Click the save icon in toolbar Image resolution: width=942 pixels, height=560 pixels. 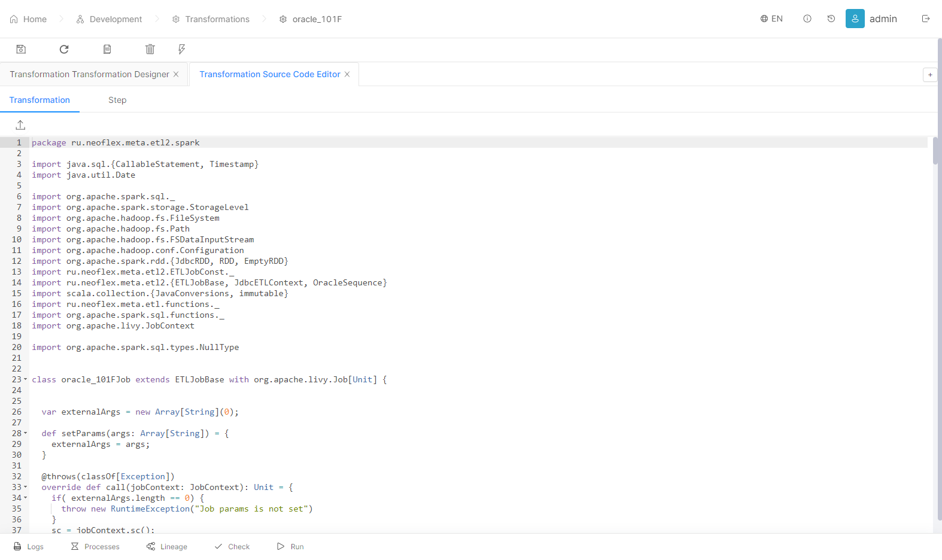[x=21, y=49]
